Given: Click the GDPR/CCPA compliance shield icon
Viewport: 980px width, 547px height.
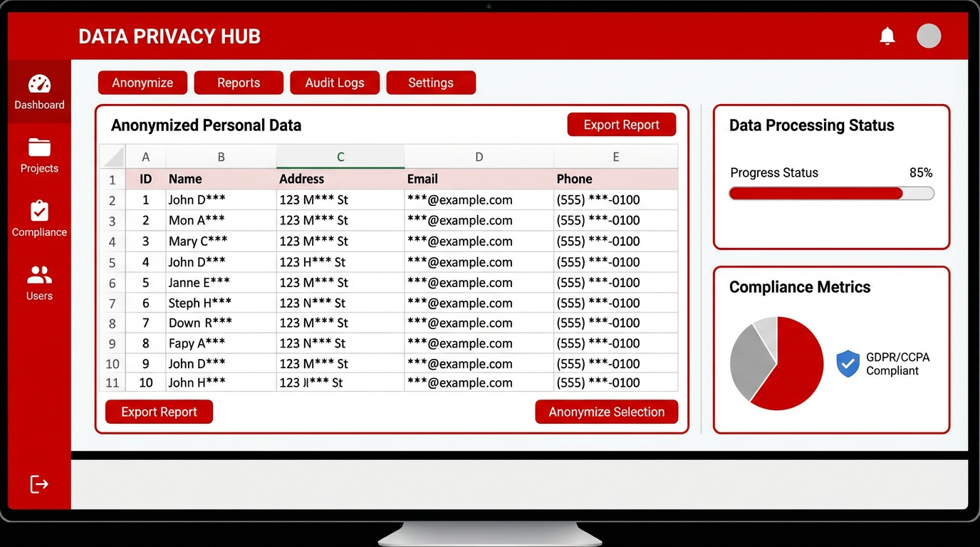Looking at the screenshot, I should click(x=848, y=363).
